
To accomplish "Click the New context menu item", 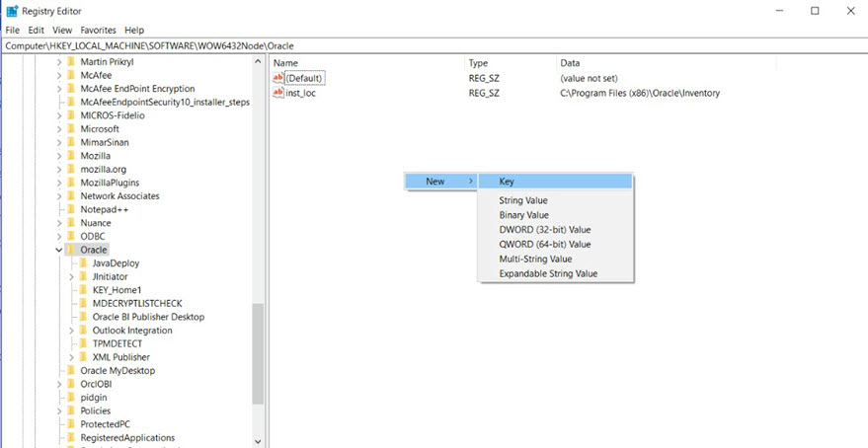I will tap(440, 182).
